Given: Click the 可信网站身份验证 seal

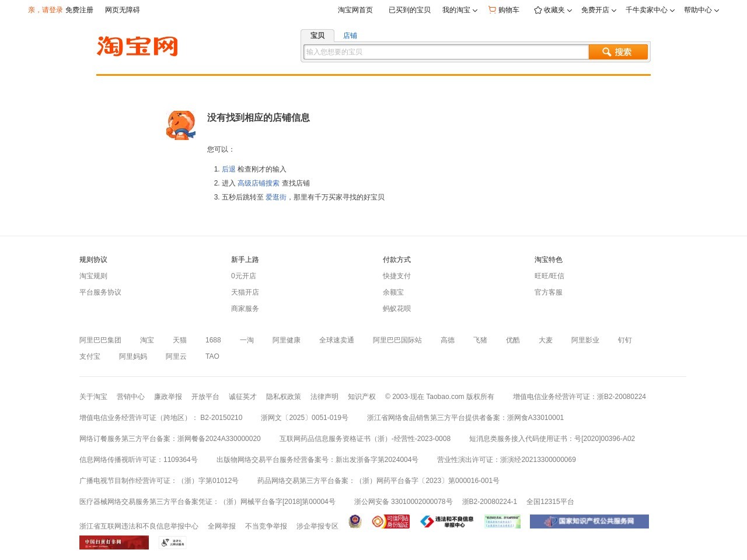Looking at the screenshot, I should (390, 521).
